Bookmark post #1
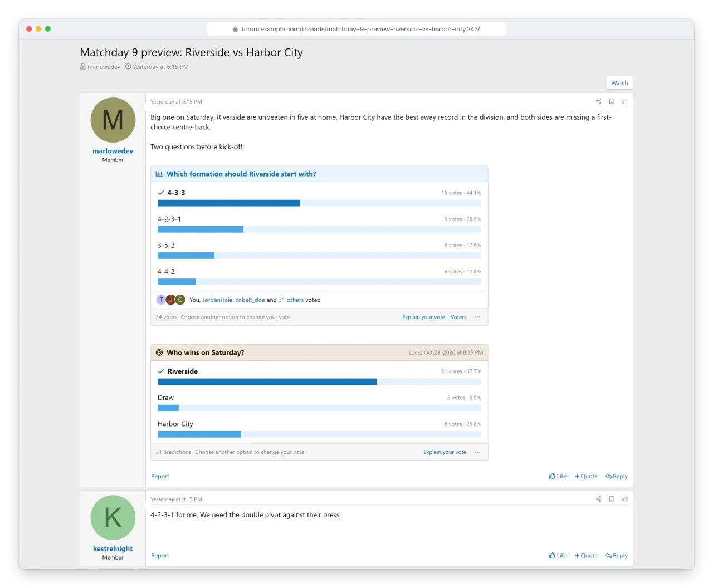This screenshot has width=713, height=588. click(611, 101)
